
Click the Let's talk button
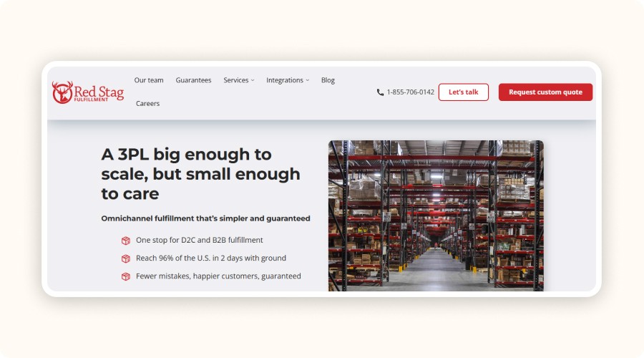pos(463,92)
